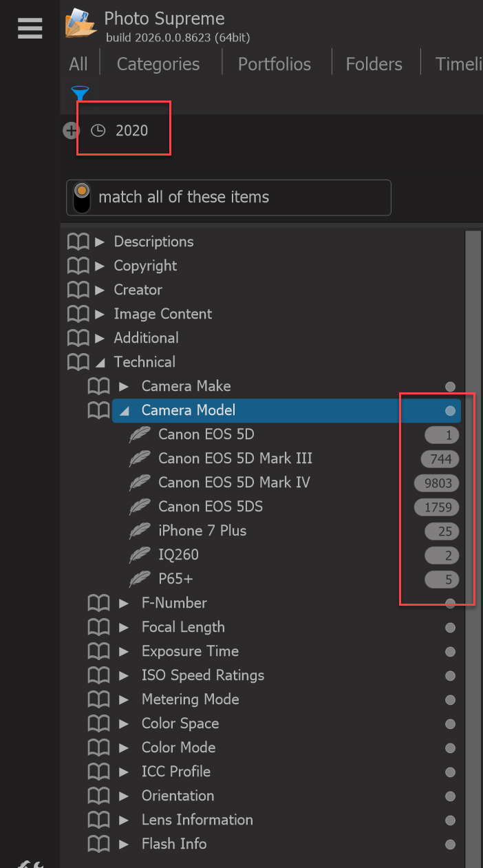Screen dimensions: 483x868
Task: Switch to the Categories tab
Action: pyautogui.click(x=158, y=64)
